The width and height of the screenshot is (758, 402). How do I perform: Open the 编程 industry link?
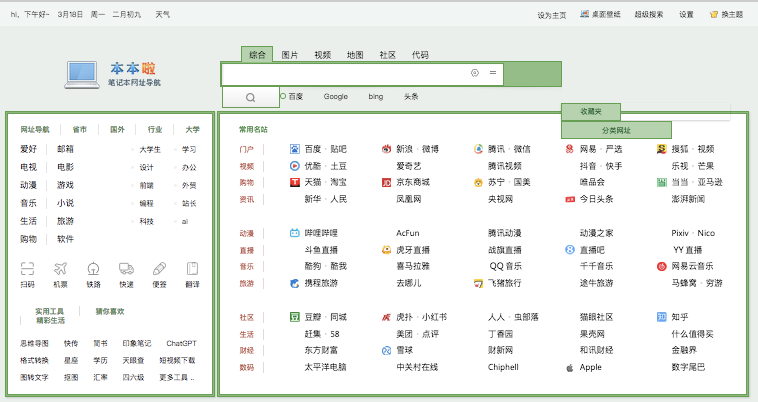[146, 203]
